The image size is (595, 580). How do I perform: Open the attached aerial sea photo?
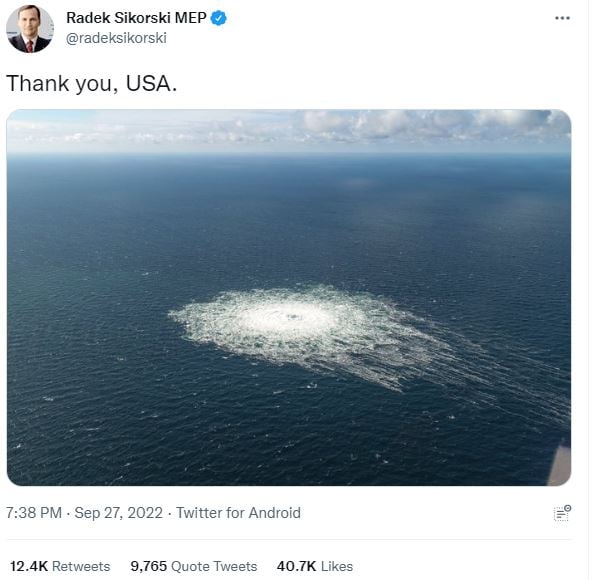289,298
